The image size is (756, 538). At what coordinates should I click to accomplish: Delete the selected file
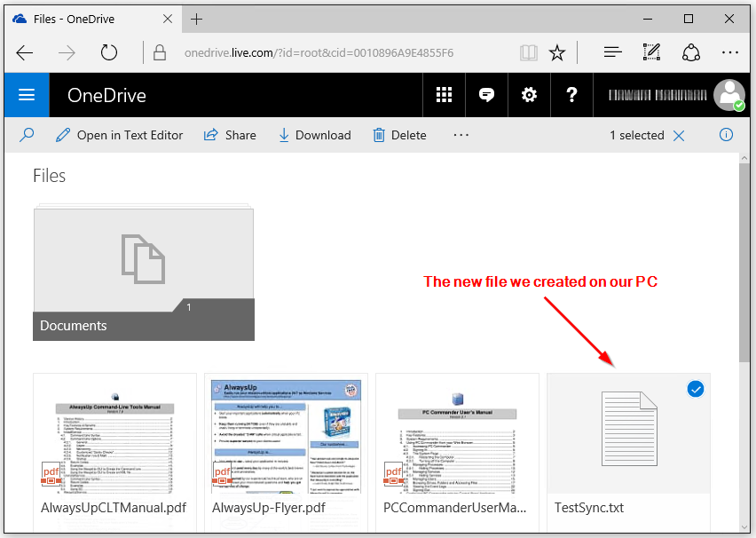(399, 135)
